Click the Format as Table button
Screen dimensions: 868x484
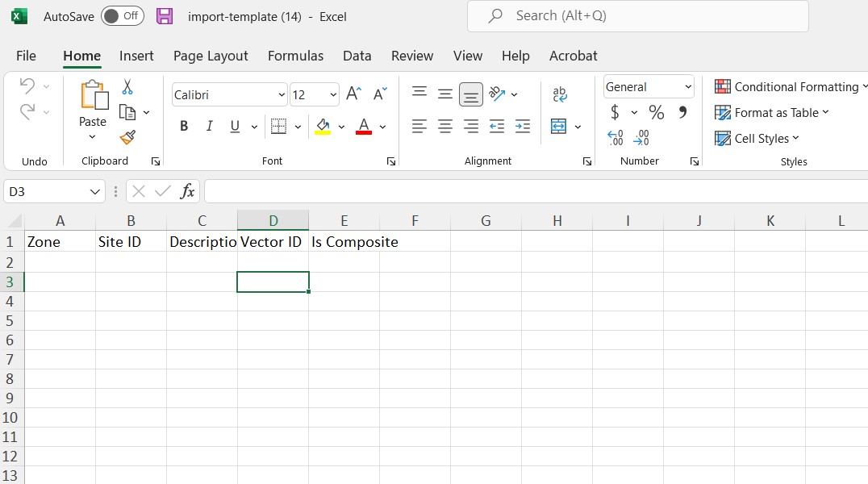772,113
